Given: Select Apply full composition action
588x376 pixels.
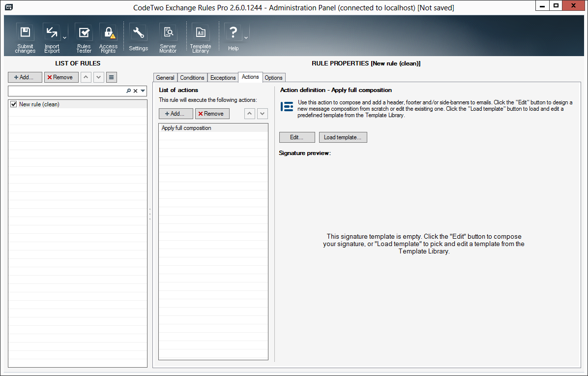Looking at the screenshot, I should [x=186, y=128].
